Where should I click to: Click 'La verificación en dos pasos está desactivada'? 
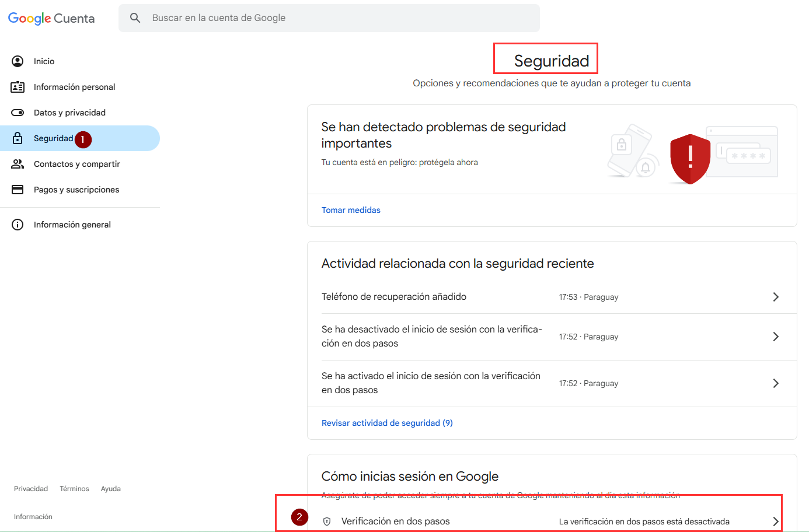click(644, 521)
